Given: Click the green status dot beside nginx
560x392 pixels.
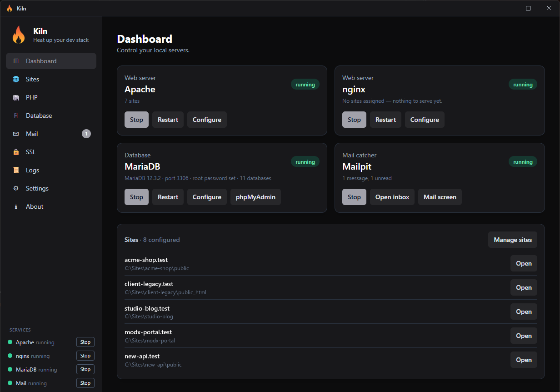Looking at the screenshot, I should pos(10,356).
